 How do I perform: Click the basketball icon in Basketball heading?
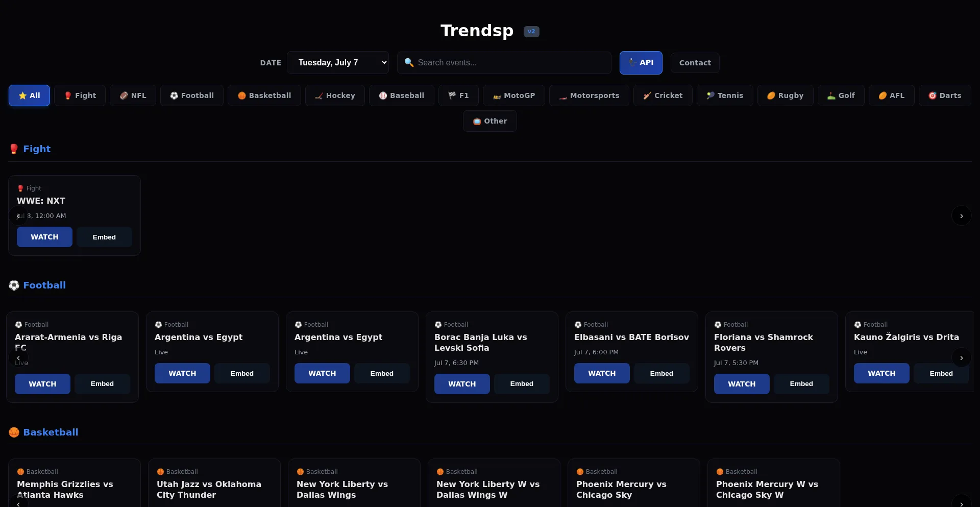[x=14, y=432]
